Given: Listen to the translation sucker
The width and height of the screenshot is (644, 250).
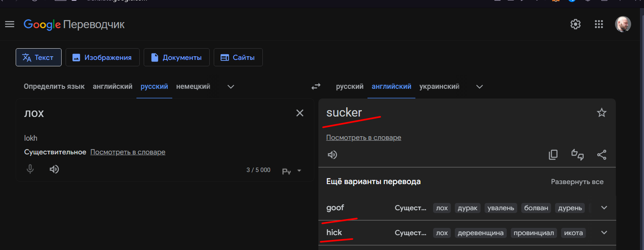Looking at the screenshot, I should point(332,155).
